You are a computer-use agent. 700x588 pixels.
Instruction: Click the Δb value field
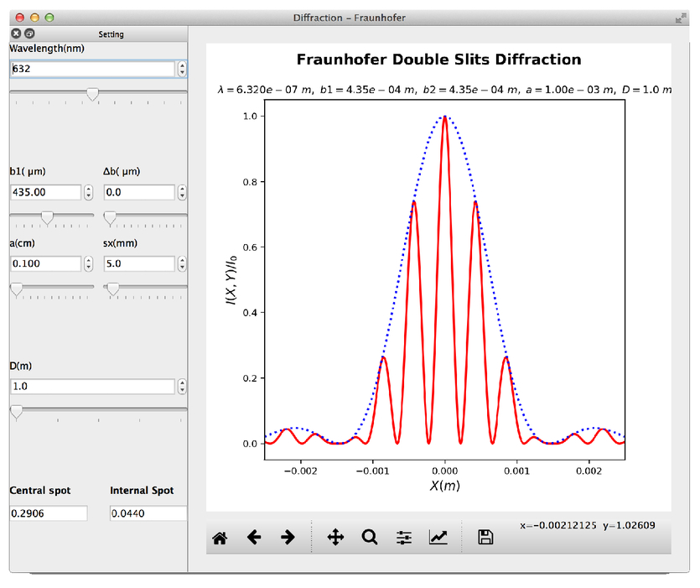(139, 192)
